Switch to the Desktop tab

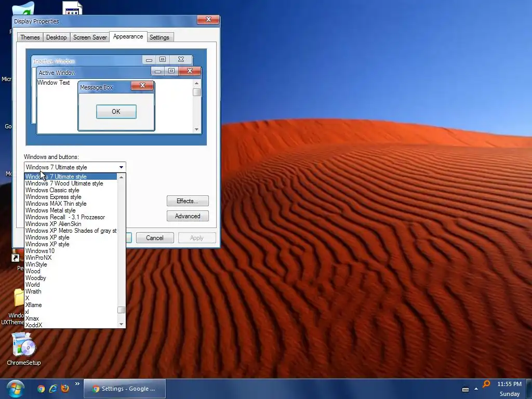click(56, 37)
